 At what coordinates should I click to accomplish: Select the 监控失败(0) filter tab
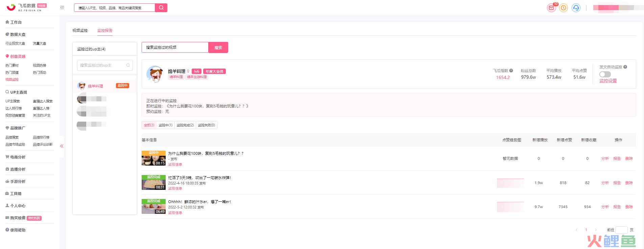[206, 125]
